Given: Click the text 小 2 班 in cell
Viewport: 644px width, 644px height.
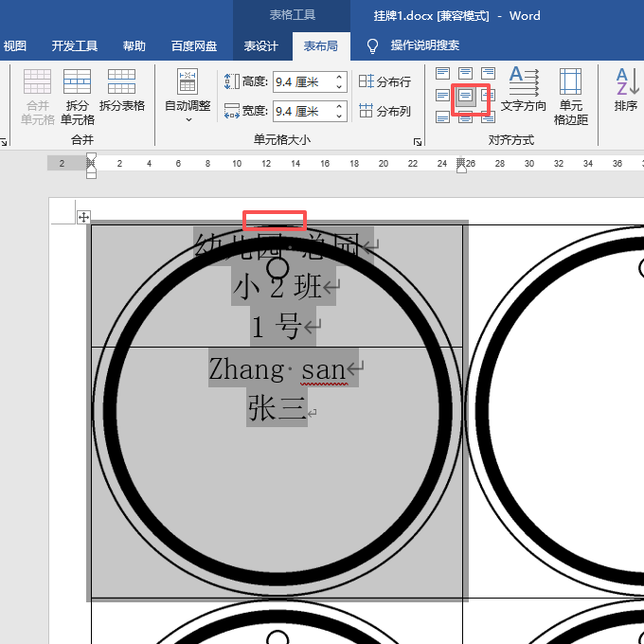Looking at the screenshot, I should point(277,287).
